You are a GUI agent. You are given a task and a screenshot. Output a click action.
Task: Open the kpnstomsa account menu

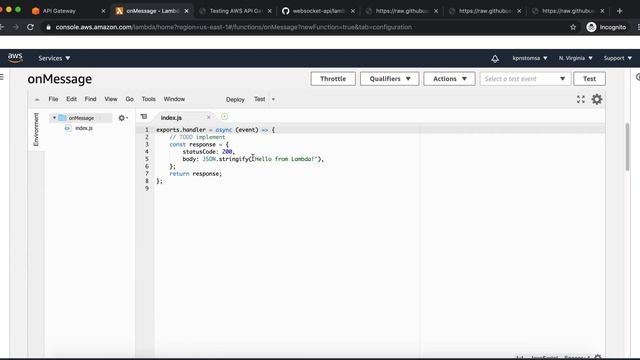pyautogui.click(x=530, y=58)
